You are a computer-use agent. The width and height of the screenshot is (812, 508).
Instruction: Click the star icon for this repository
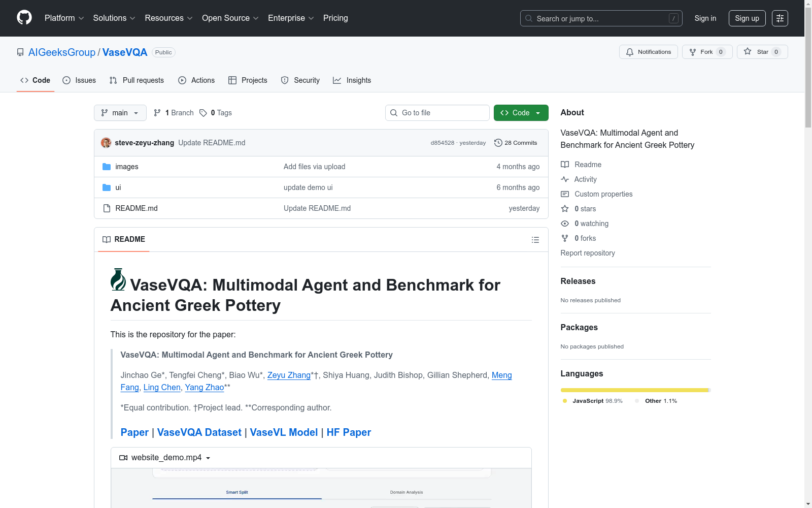coord(748,51)
